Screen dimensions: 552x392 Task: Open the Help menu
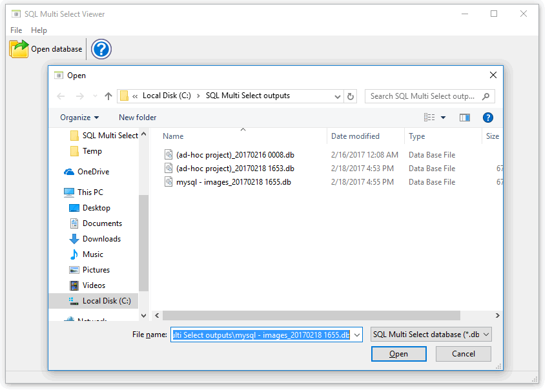[39, 30]
